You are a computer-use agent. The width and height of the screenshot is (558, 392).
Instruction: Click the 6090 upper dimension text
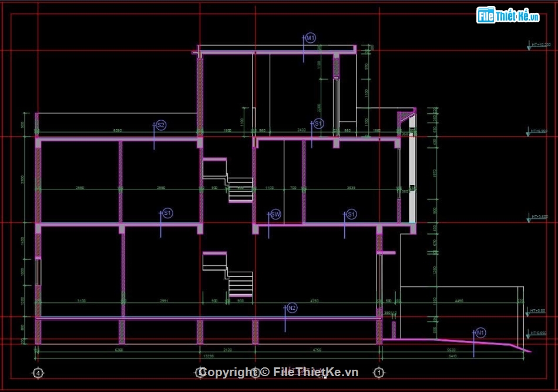[x=117, y=130]
